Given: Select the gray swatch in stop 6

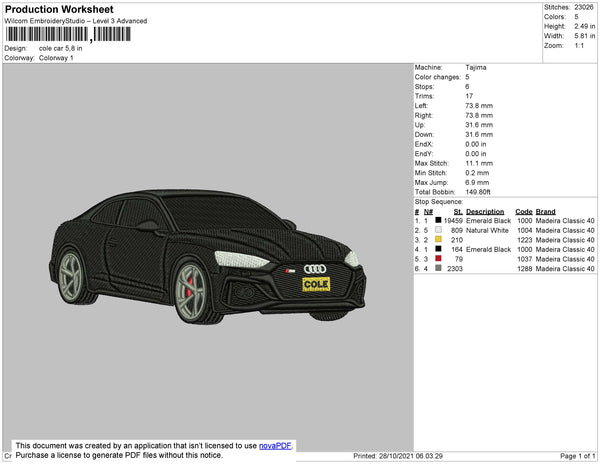Looking at the screenshot, I should [438, 268].
